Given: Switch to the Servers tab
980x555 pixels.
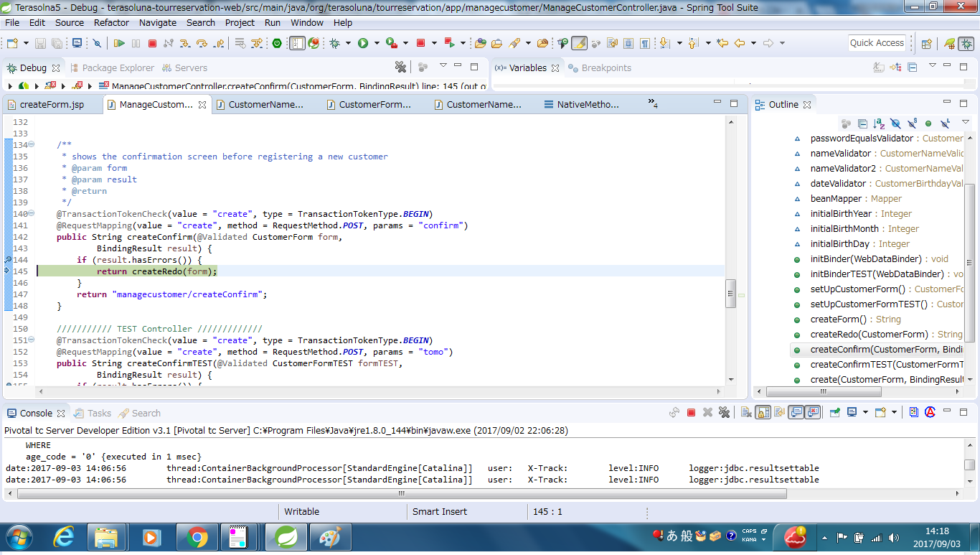Looking at the screenshot, I should (x=184, y=67).
